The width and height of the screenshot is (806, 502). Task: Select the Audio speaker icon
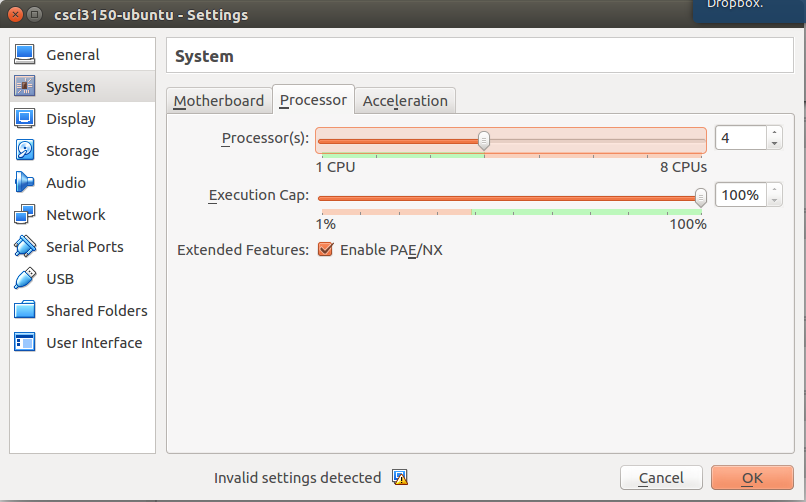25,183
